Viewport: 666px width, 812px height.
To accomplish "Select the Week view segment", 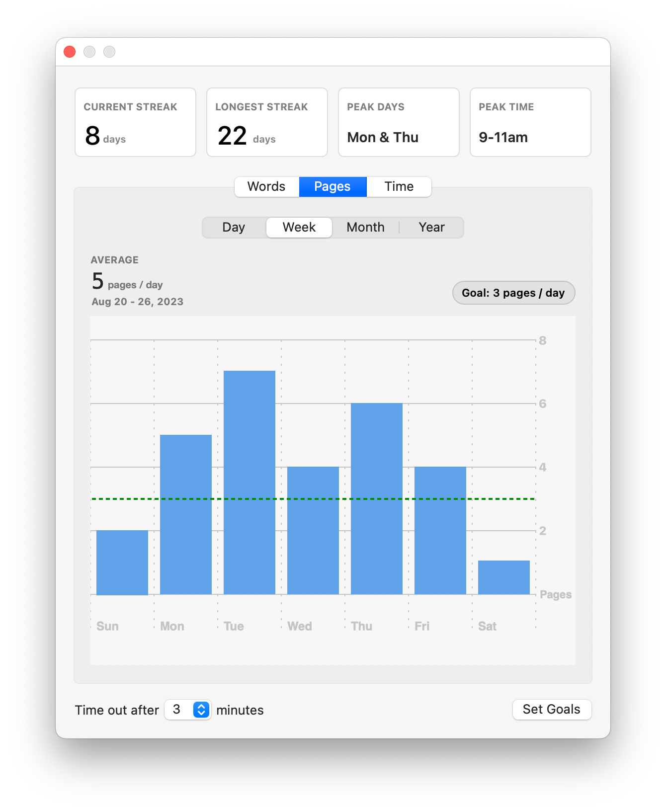I will tap(299, 228).
